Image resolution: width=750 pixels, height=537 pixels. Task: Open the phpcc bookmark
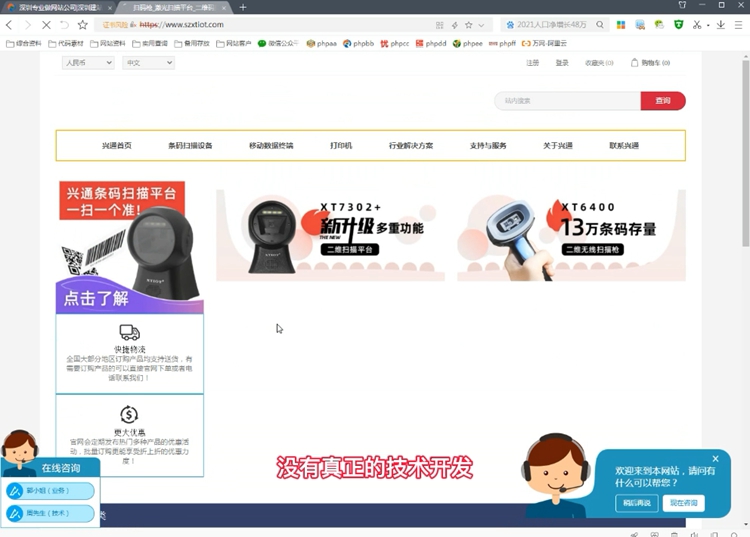tap(395, 44)
